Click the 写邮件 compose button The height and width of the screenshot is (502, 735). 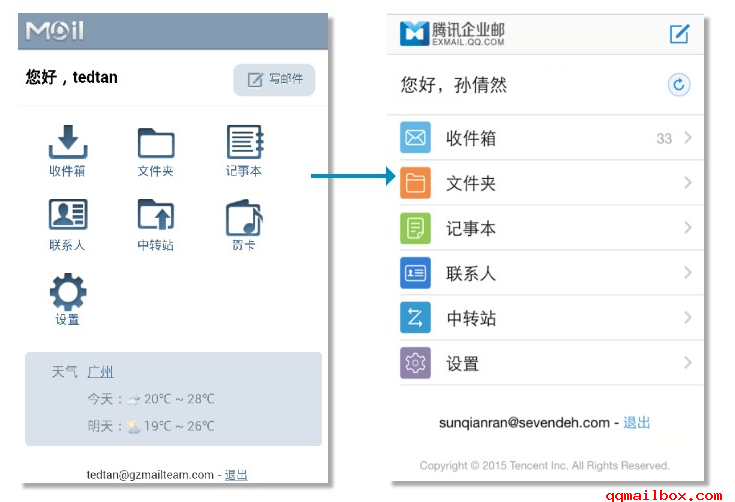pos(274,80)
